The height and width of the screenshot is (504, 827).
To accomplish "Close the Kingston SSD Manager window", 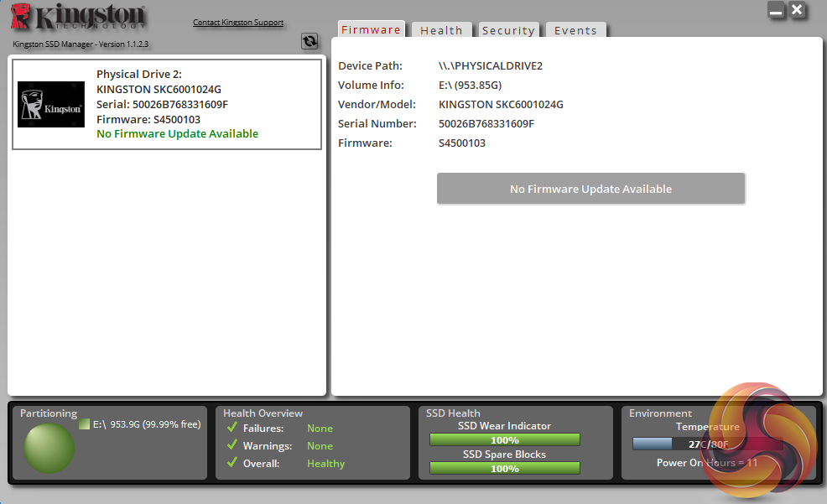I will tap(797, 10).
